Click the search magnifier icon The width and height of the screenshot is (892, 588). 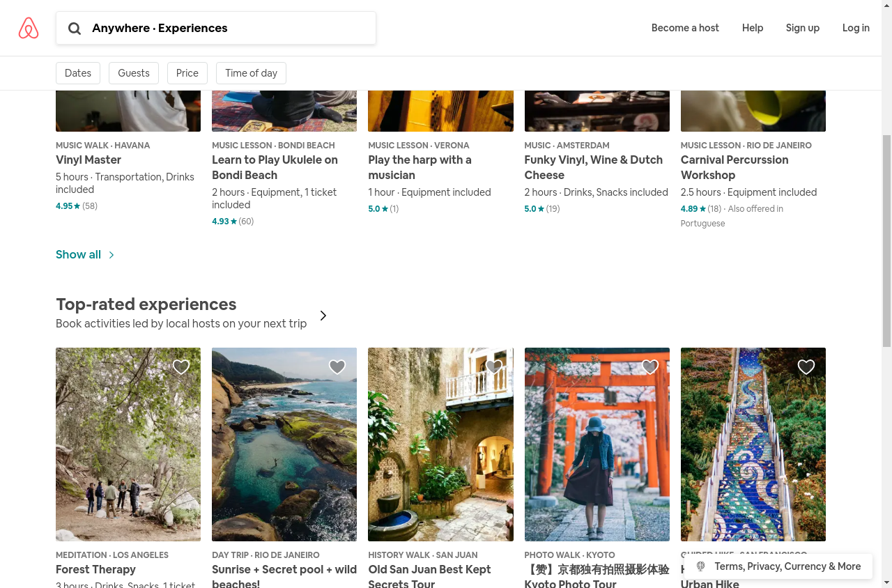click(75, 29)
